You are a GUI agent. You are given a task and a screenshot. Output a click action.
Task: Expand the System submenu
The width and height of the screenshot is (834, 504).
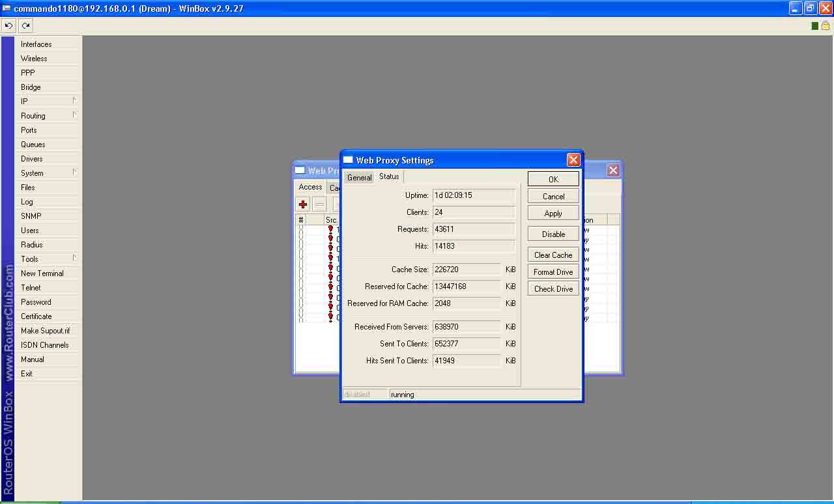pyautogui.click(x=48, y=173)
